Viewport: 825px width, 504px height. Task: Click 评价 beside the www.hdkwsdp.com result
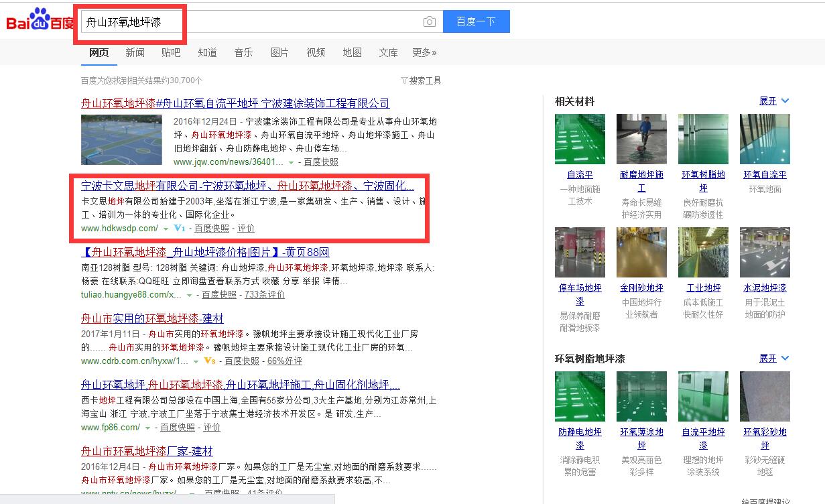(x=246, y=229)
